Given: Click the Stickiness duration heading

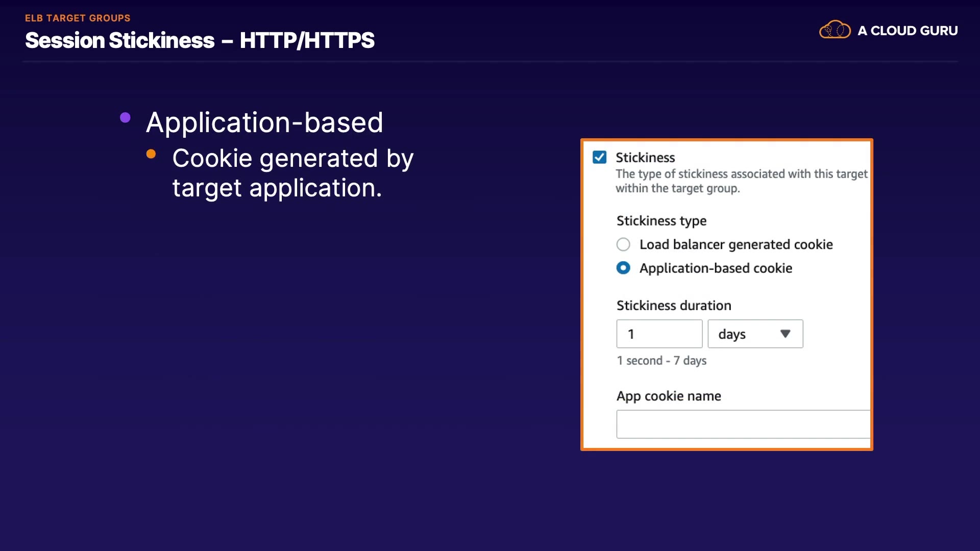Looking at the screenshot, I should [x=674, y=306].
